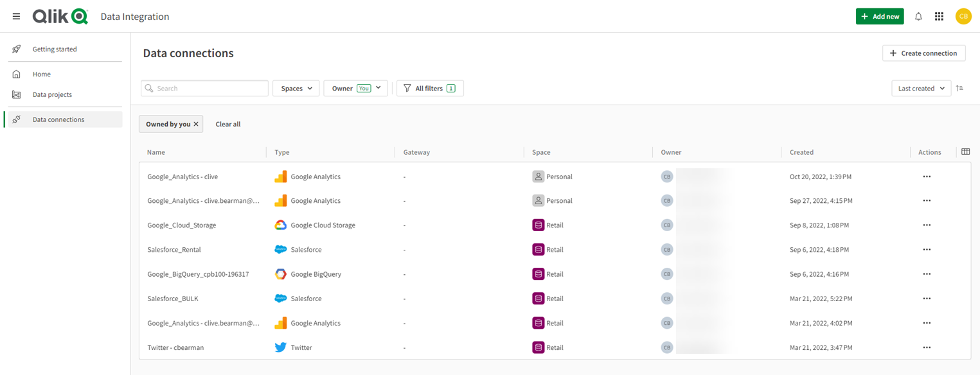The width and height of the screenshot is (980, 375).
Task: Open Google_Analytics - clive connection
Action: coord(183,177)
